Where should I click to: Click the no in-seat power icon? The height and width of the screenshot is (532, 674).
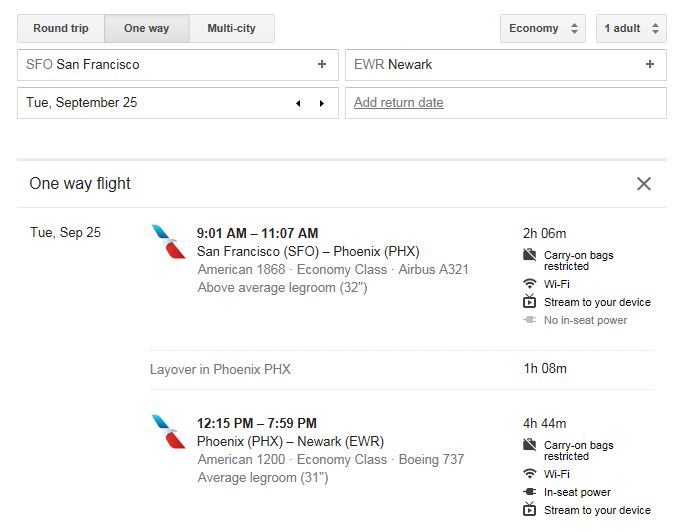click(529, 320)
